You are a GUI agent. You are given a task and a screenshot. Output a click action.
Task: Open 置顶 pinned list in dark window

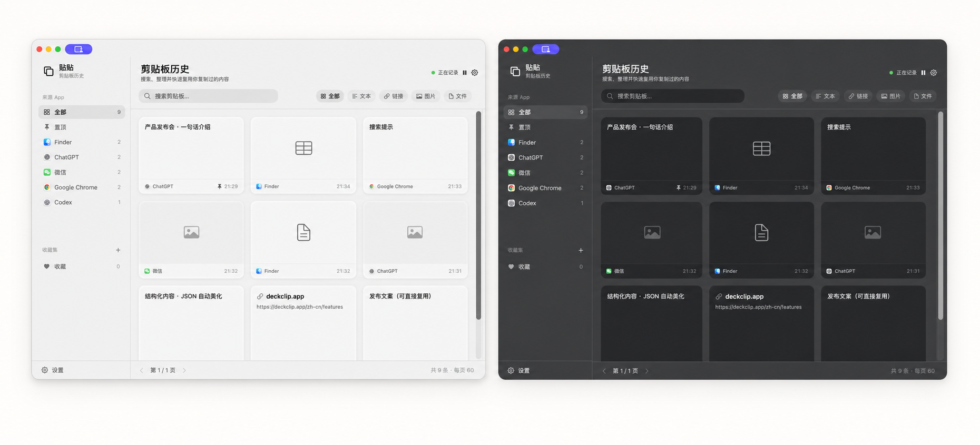545,127
